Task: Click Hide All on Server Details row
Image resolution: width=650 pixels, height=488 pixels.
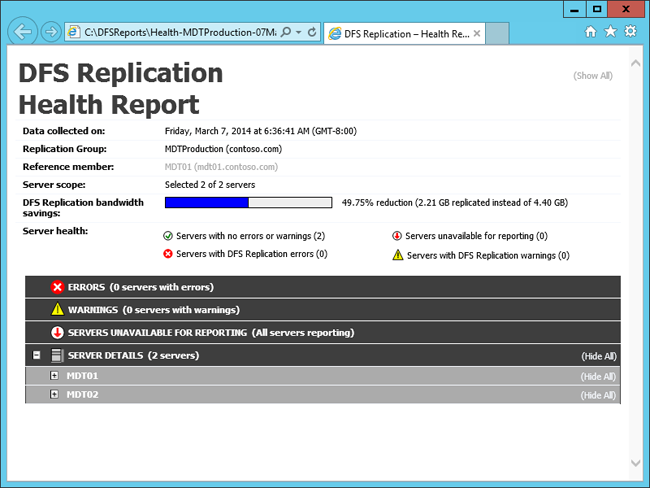Action: (597, 356)
